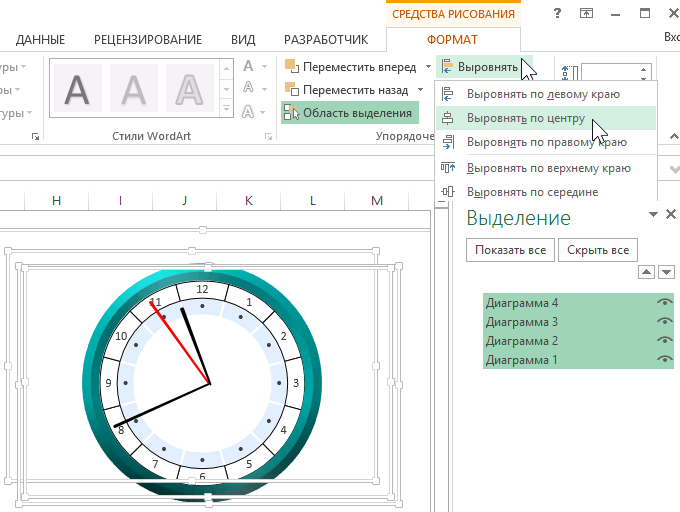The width and height of the screenshot is (680, 512).
Task: Collapse the ribbon with chevron
Action: tap(674, 137)
